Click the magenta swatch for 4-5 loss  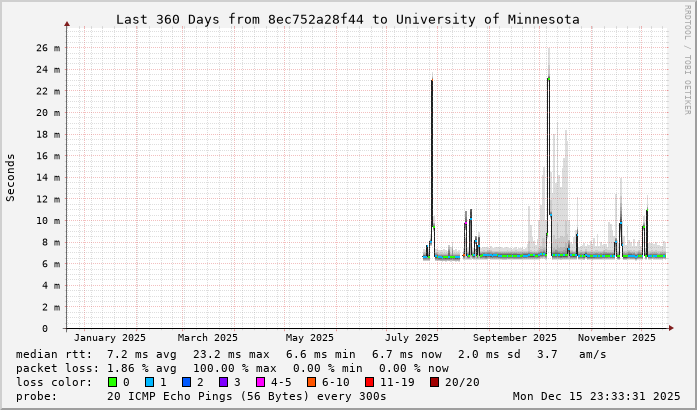tap(259, 382)
